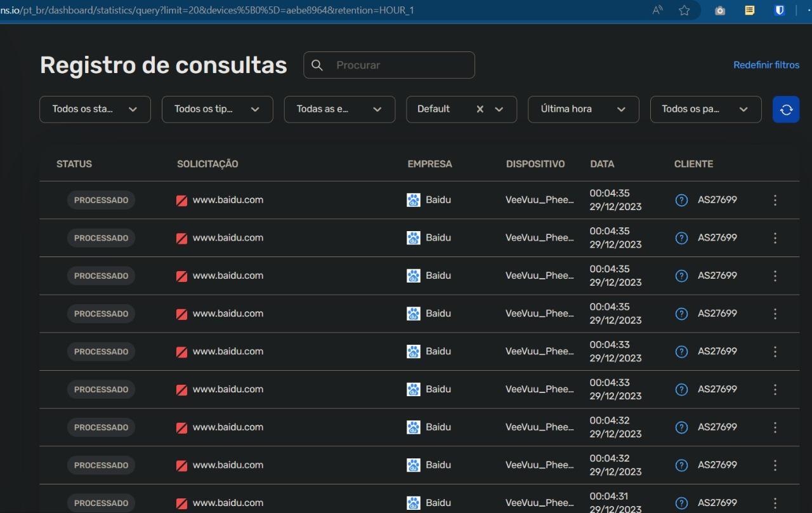This screenshot has width=812, height=513.
Task: Click the VeeVuu_Phee device in 00:04:31 row
Action: 540,503
